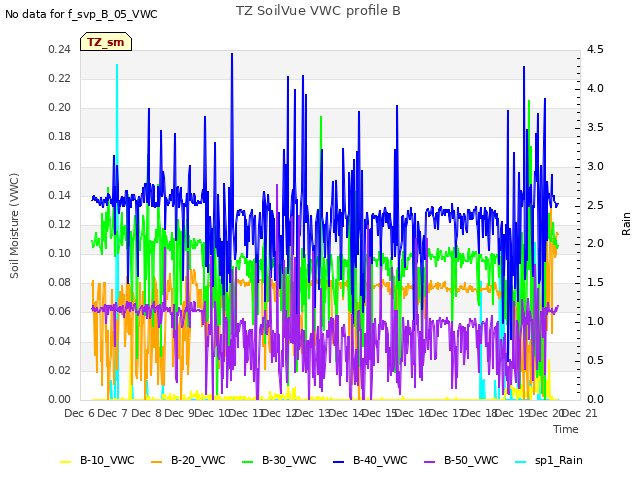
Task: Click the 2.5 right axis value
Action: (x=595, y=205)
